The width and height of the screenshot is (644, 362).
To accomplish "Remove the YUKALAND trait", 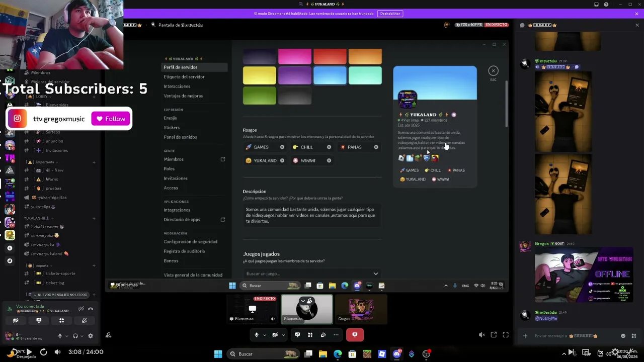I will (282, 161).
